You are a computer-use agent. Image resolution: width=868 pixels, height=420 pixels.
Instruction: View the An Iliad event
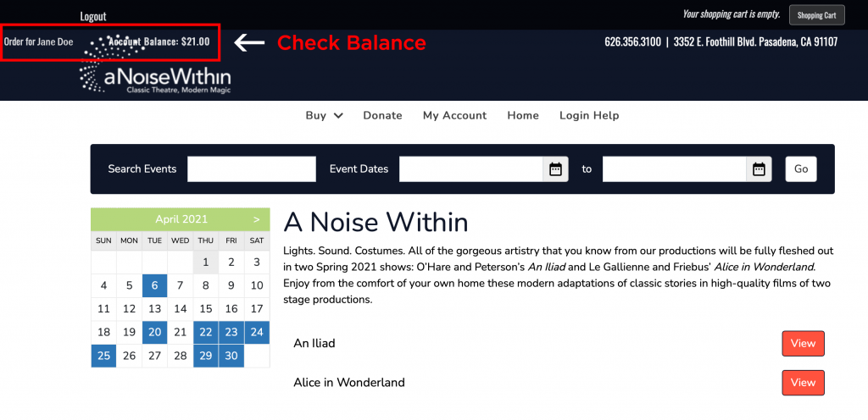tap(802, 344)
